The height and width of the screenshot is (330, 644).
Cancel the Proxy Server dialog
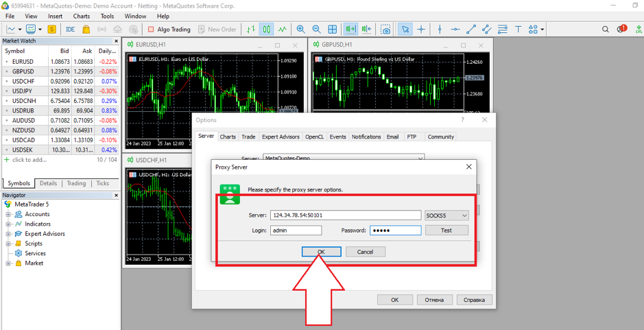[365, 252]
